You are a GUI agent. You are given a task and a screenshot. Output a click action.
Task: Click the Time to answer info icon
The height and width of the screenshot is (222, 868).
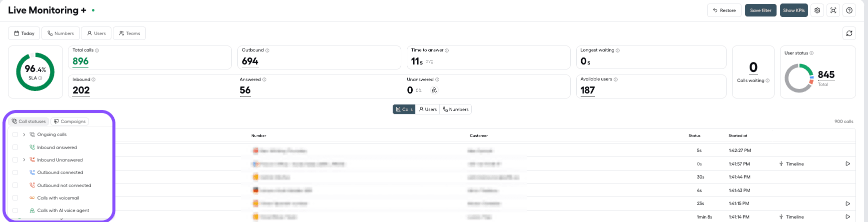[x=447, y=50]
